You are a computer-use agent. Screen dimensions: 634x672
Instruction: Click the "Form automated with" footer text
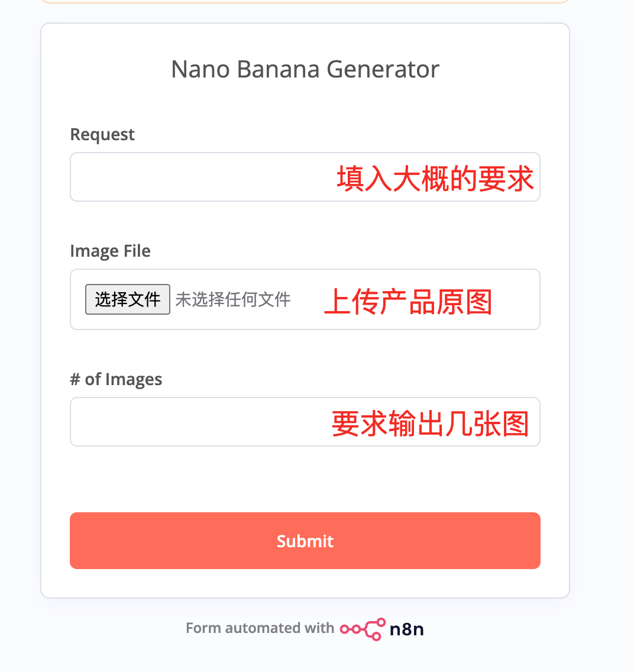coord(260,628)
